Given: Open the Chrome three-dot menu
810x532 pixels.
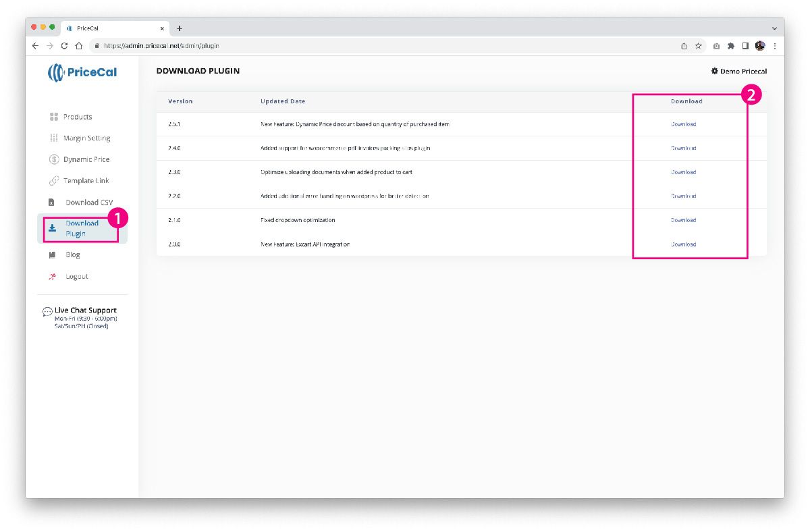Looking at the screenshot, I should [x=775, y=46].
